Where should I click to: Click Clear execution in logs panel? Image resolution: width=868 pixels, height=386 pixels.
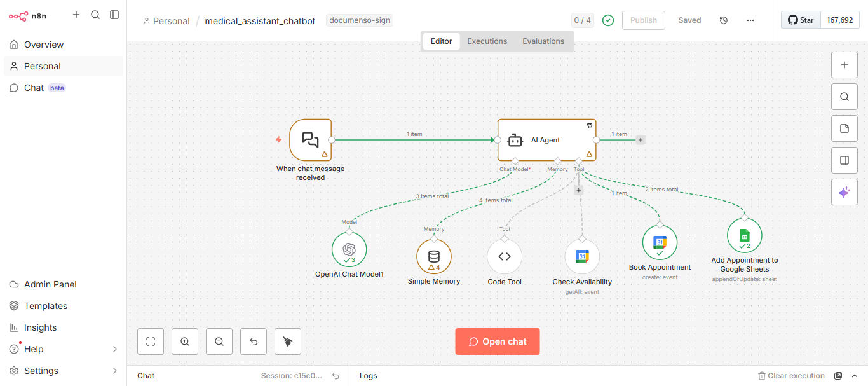click(791, 376)
